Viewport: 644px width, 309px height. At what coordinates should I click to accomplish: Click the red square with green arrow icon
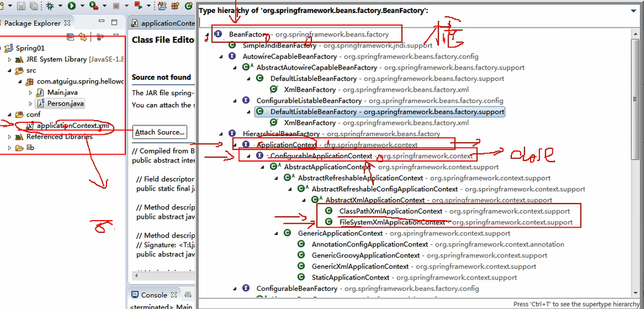(138, 6)
